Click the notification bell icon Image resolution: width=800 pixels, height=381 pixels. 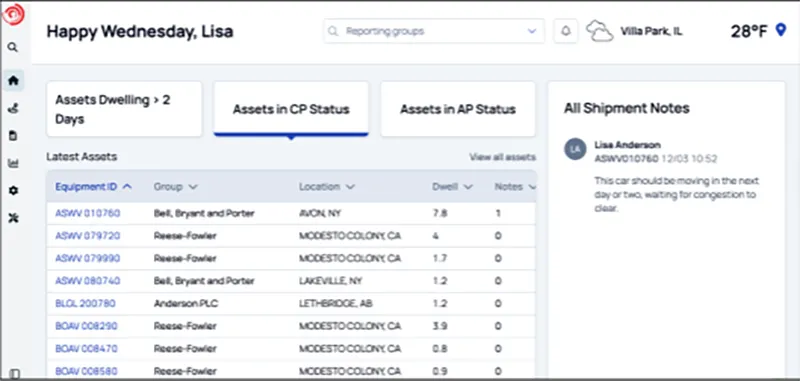(565, 31)
